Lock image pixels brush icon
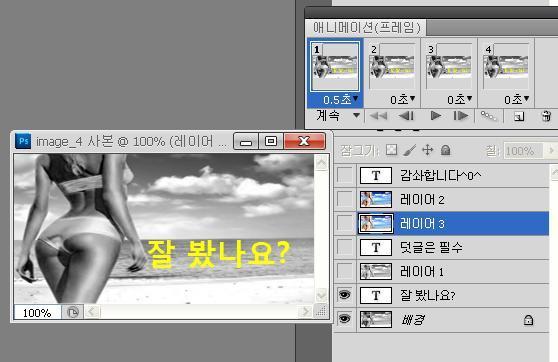This screenshot has height=362, width=558. coord(410,151)
